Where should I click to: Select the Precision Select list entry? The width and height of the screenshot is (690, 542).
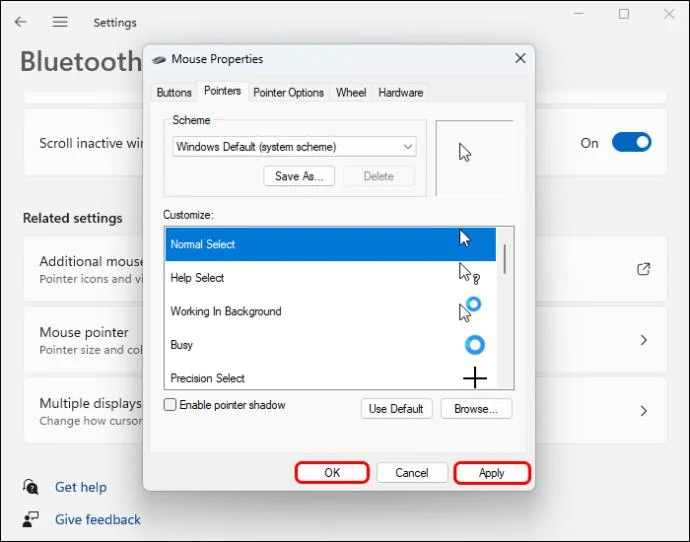pos(330,377)
